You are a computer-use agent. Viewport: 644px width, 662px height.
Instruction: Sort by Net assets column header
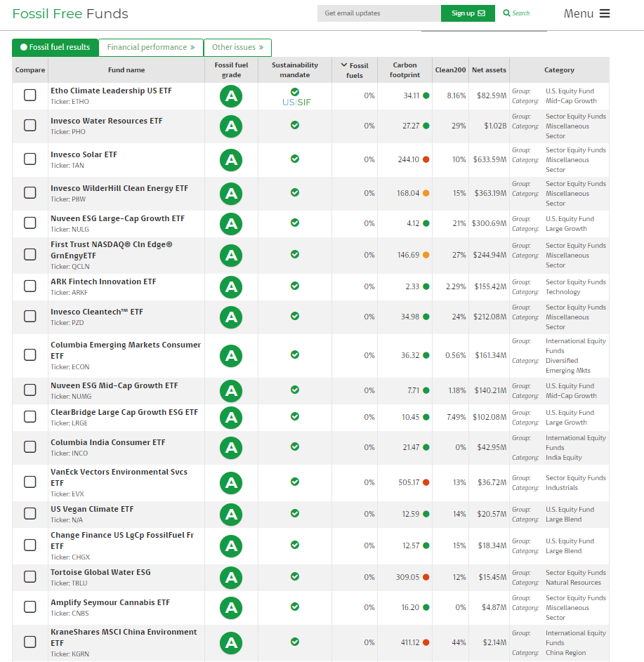coord(489,70)
